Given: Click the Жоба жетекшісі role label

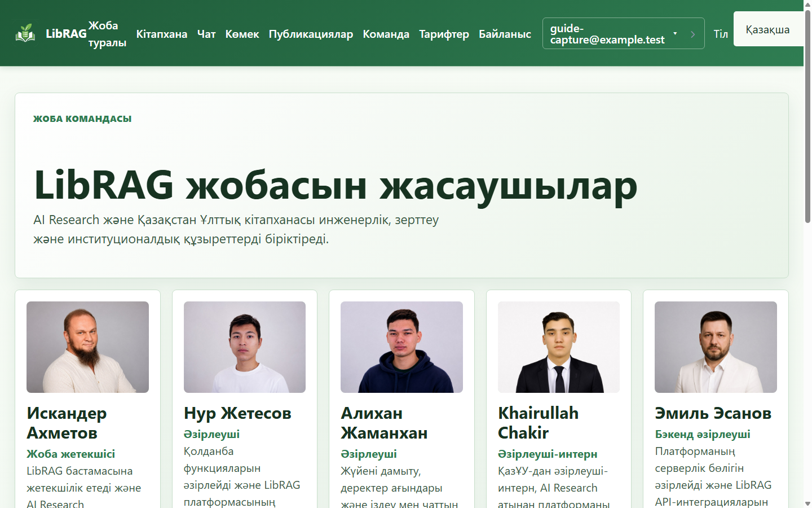Looking at the screenshot, I should click(x=70, y=454).
